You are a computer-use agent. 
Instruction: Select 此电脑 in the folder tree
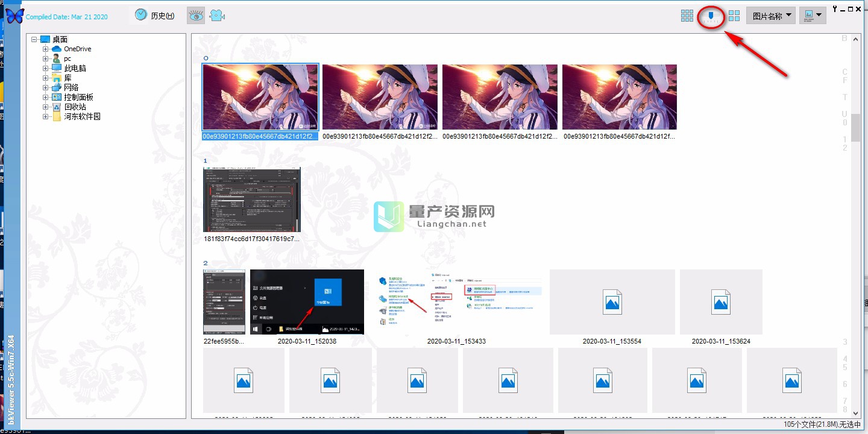coord(75,68)
